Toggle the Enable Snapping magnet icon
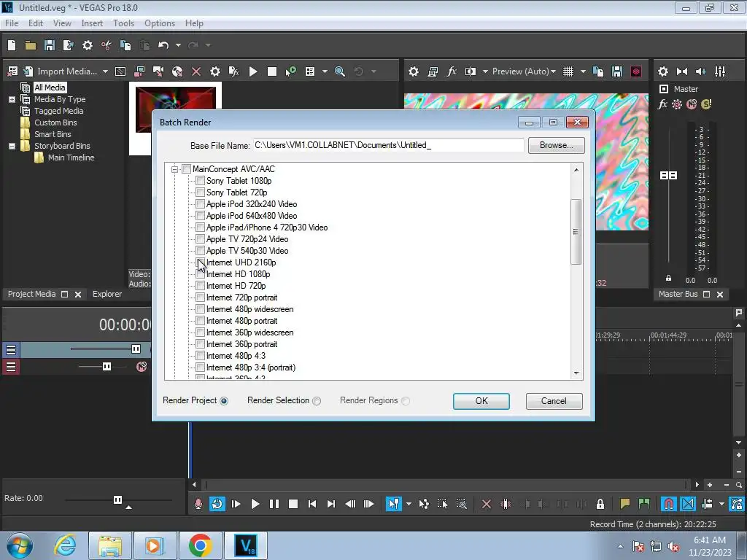The width and height of the screenshot is (747, 560). tap(668, 504)
